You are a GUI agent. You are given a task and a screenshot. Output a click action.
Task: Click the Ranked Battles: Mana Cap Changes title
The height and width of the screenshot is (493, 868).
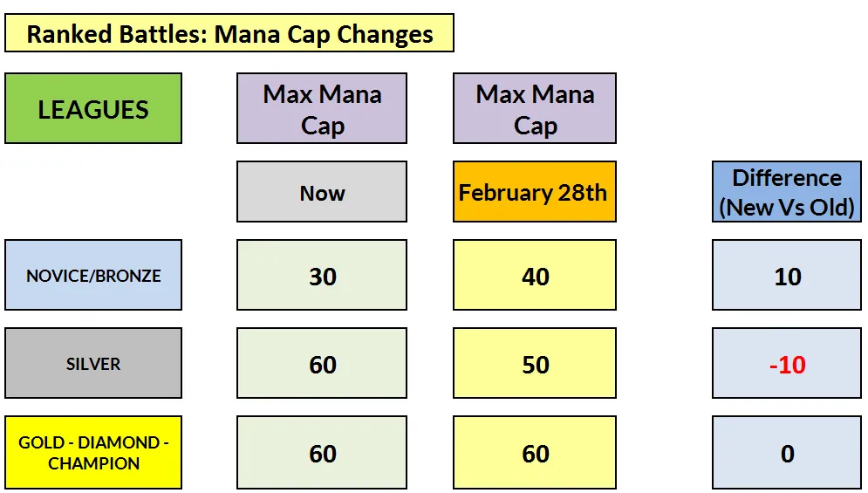229,34
